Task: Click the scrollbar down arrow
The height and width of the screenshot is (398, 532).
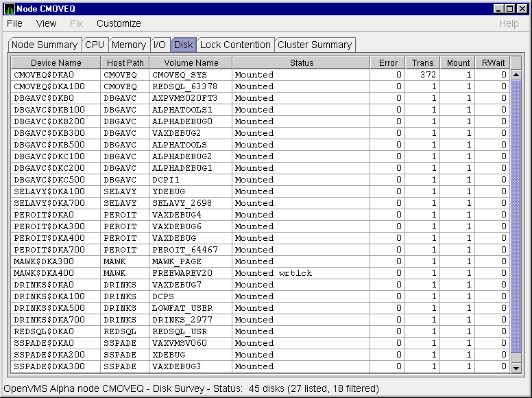Action: 516,368
